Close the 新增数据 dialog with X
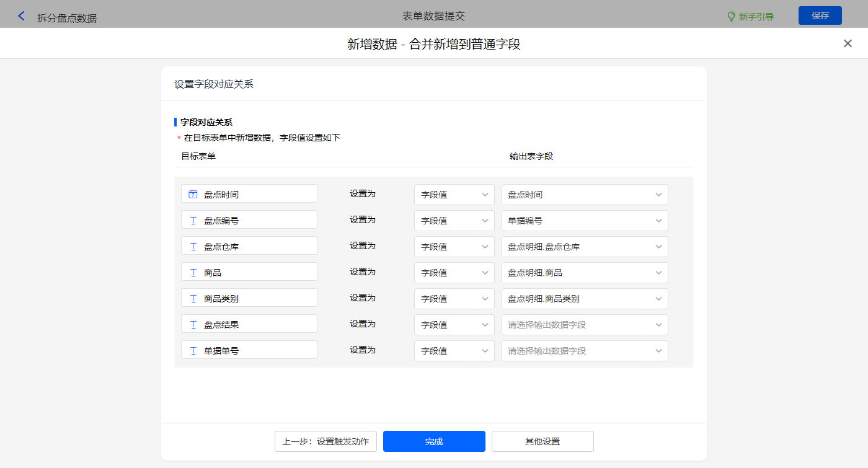The height and width of the screenshot is (468, 868). click(848, 43)
